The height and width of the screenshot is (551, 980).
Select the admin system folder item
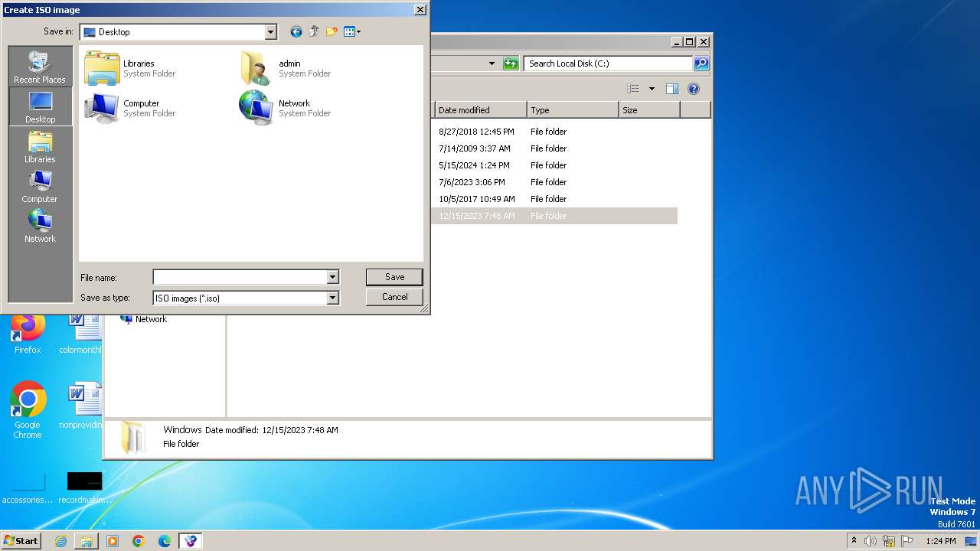click(x=285, y=68)
